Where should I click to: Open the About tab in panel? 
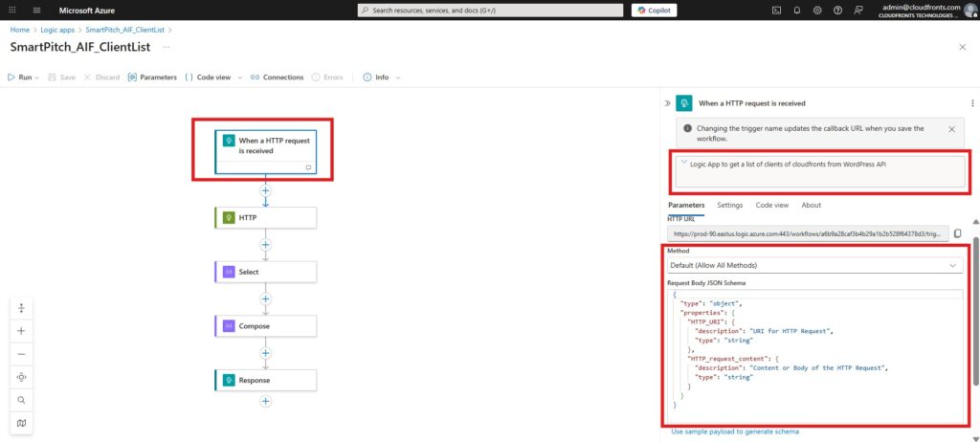(x=811, y=205)
